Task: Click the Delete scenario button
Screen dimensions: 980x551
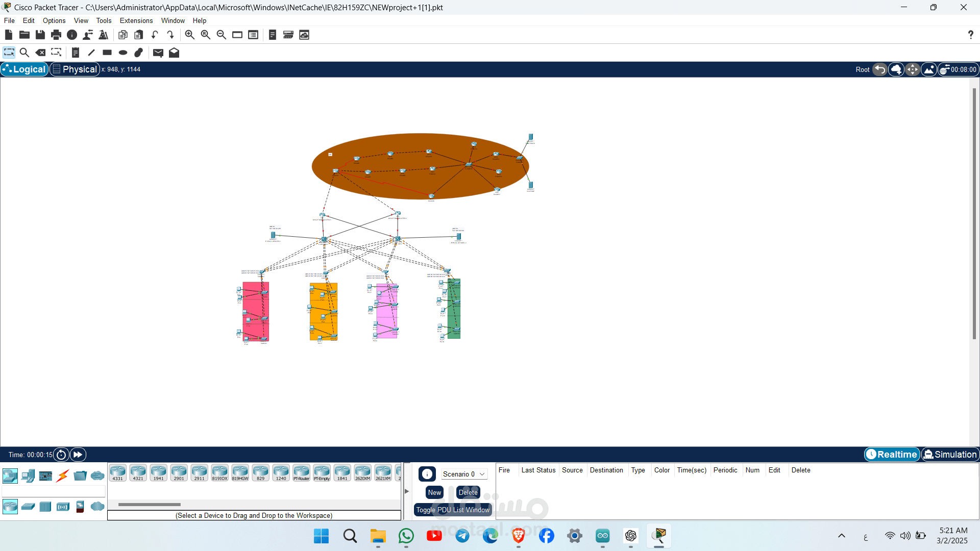Action: pyautogui.click(x=468, y=492)
